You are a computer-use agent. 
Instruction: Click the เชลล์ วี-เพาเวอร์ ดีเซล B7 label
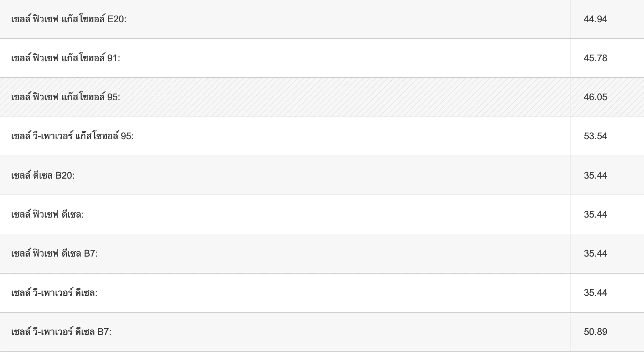61,332
